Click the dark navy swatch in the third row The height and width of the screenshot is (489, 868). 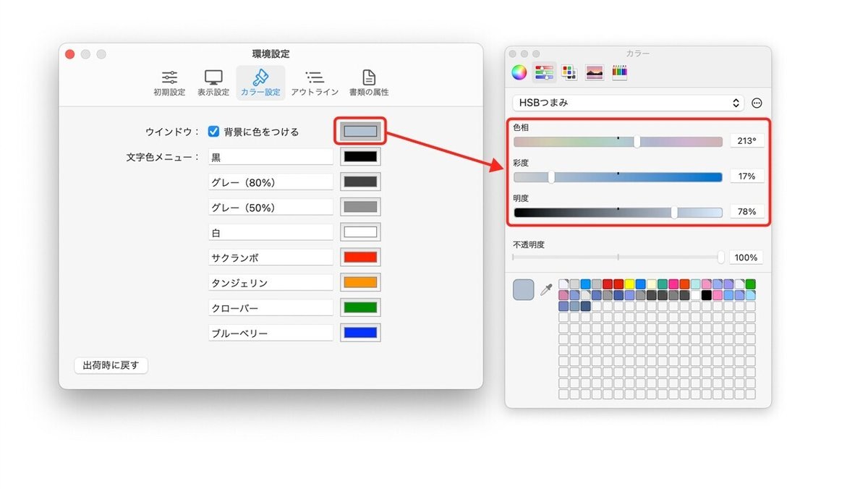pyautogui.click(x=586, y=306)
